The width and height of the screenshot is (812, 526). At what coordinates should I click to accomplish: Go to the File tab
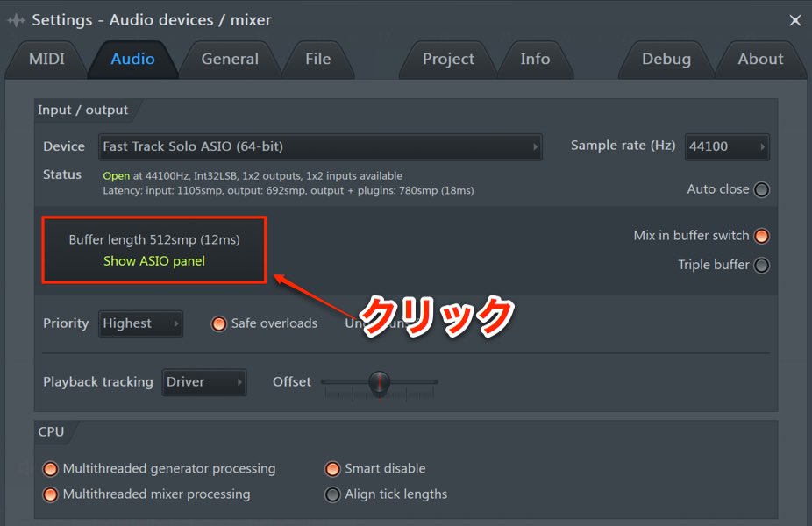tap(318, 59)
